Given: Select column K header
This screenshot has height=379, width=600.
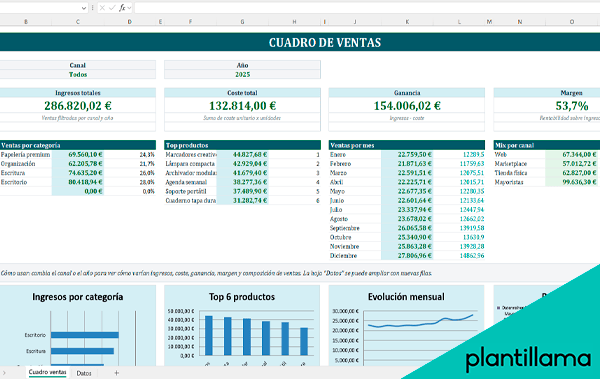Looking at the screenshot, I should (x=407, y=22).
